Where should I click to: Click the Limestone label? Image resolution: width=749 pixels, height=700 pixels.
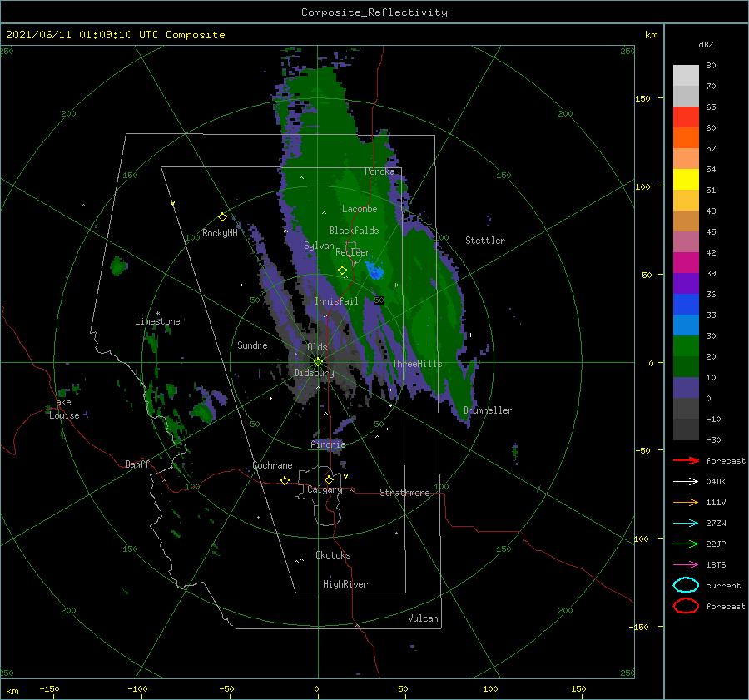(x=157, y=321)
